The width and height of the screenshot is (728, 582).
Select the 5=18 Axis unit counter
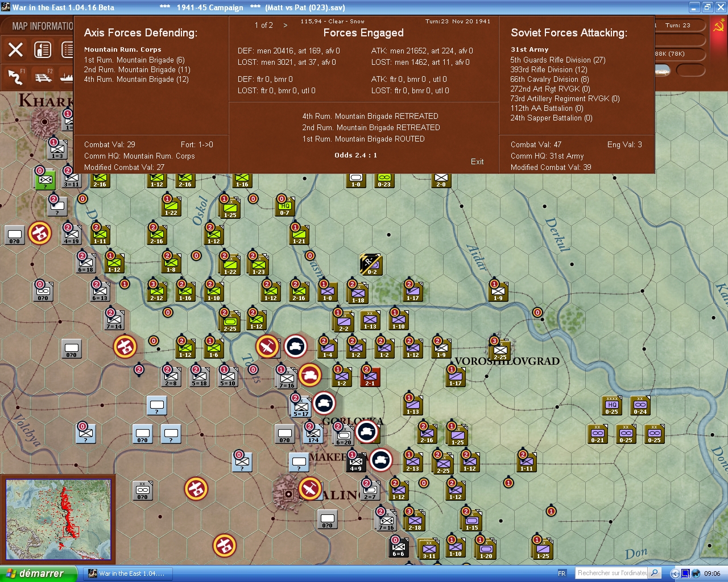200,377
